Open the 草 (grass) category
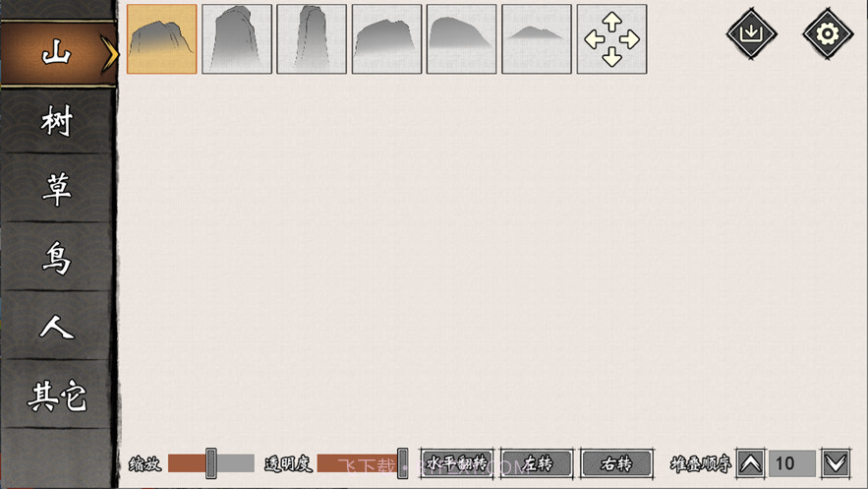 (57, 190)
